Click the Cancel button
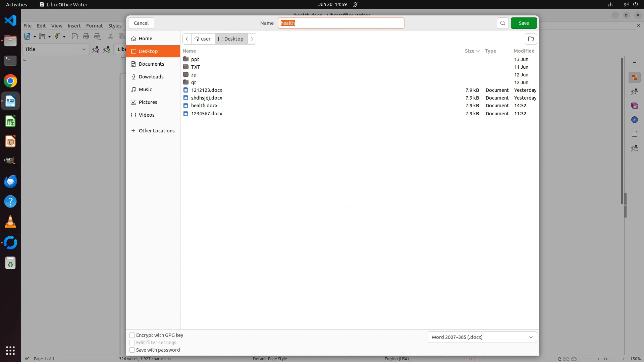The image size is (644, 362). [141, 23]
